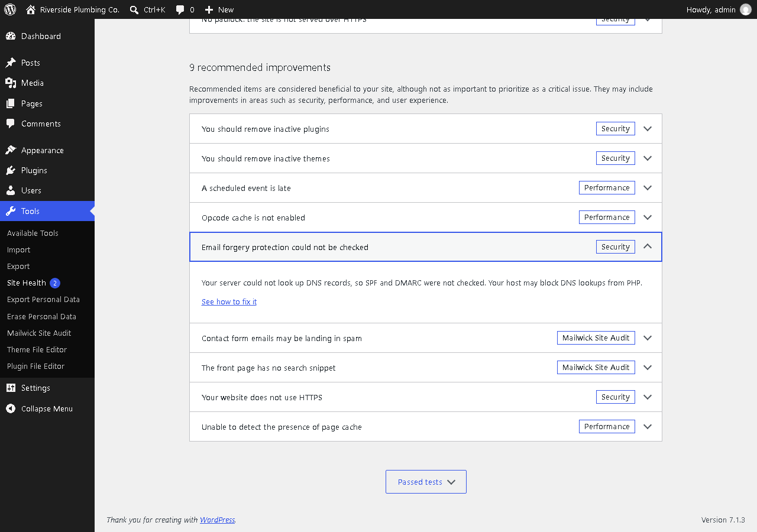Collapse Email forgery protection item

(x=426, y=247)
